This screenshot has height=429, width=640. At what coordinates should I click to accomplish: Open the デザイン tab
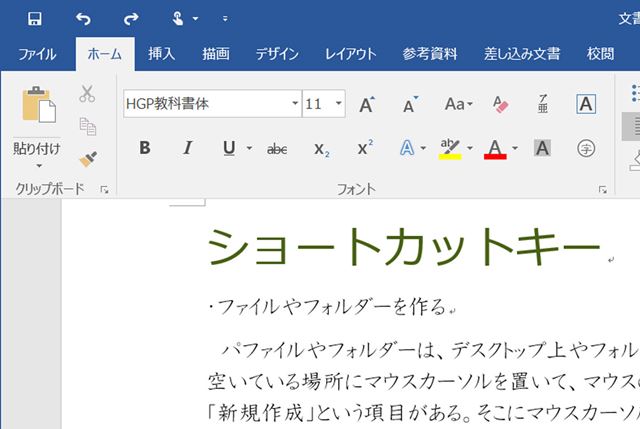click(x=277, y=54)
